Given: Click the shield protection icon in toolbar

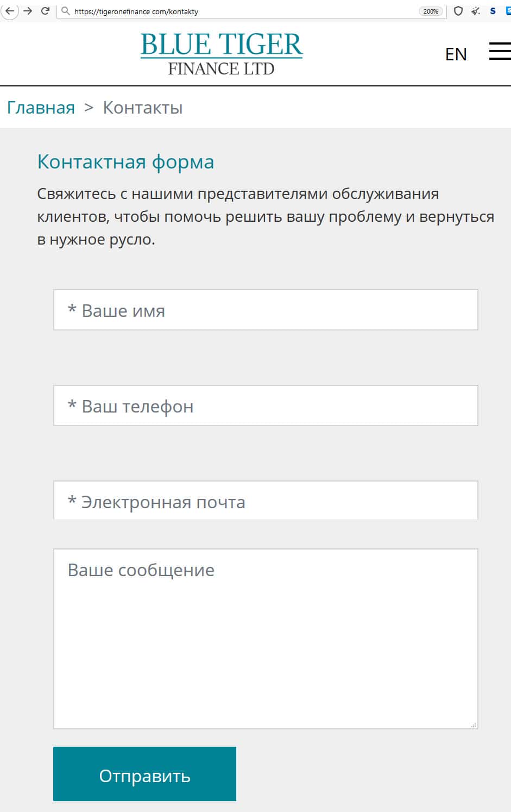Looking at the screenshot, I should tap(458, 11).
